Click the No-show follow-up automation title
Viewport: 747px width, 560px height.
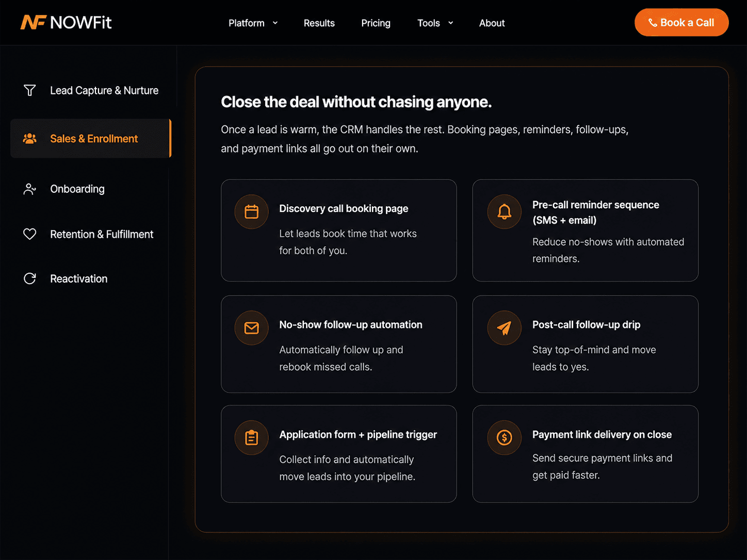tap(351, 325)
